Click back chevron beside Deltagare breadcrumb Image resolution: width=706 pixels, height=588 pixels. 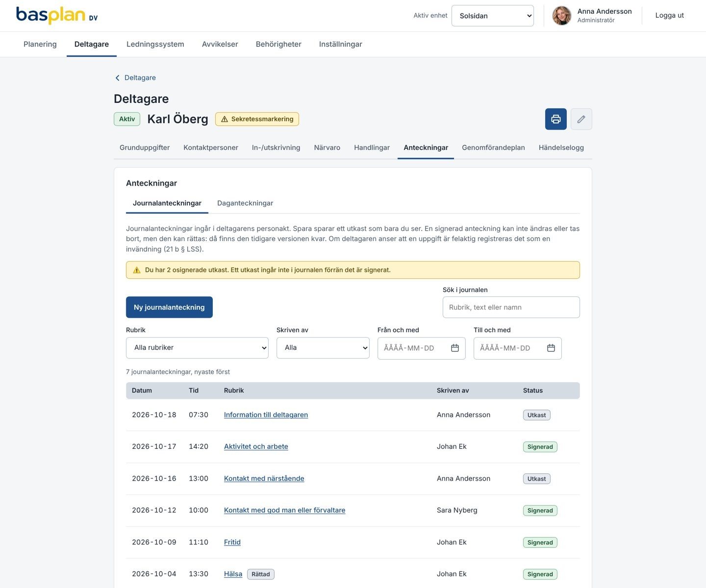click(x=117, y=78)
